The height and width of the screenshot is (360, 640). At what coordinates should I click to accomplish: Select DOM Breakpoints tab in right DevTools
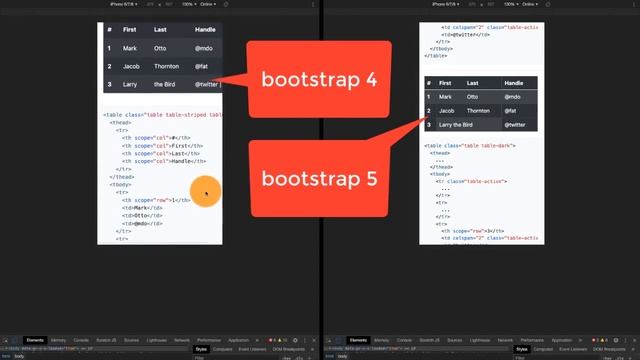pos(609,349)
